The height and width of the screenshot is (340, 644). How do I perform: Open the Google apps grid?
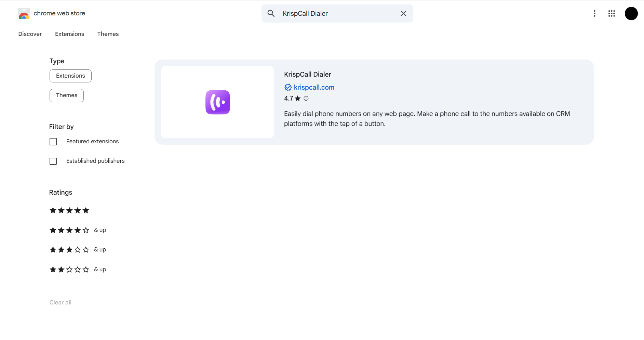coord(612,13)
